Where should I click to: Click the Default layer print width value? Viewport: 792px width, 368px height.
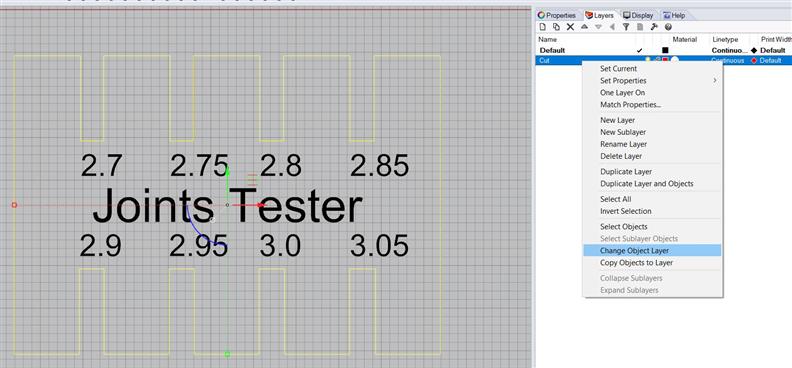pos(772,50)
